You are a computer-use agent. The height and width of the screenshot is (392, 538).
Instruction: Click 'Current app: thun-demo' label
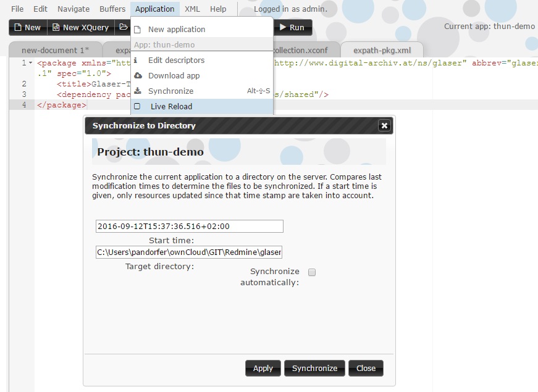[x=490, y=27]
